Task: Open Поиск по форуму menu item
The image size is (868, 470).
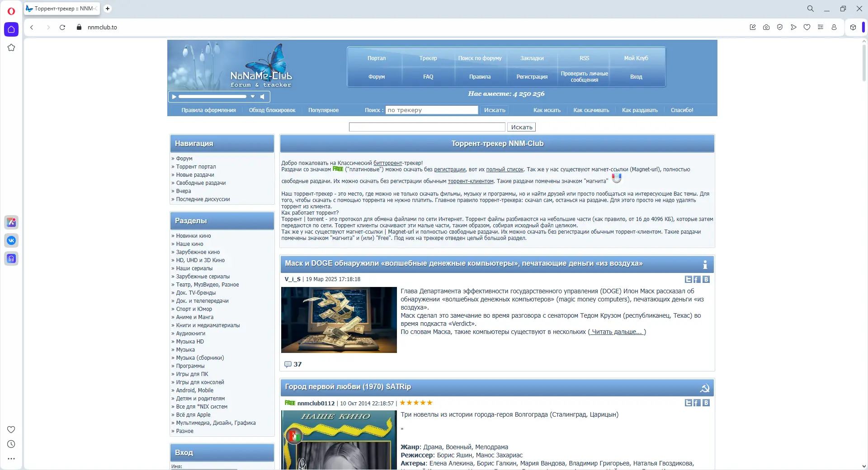Action: click(480, 58)
